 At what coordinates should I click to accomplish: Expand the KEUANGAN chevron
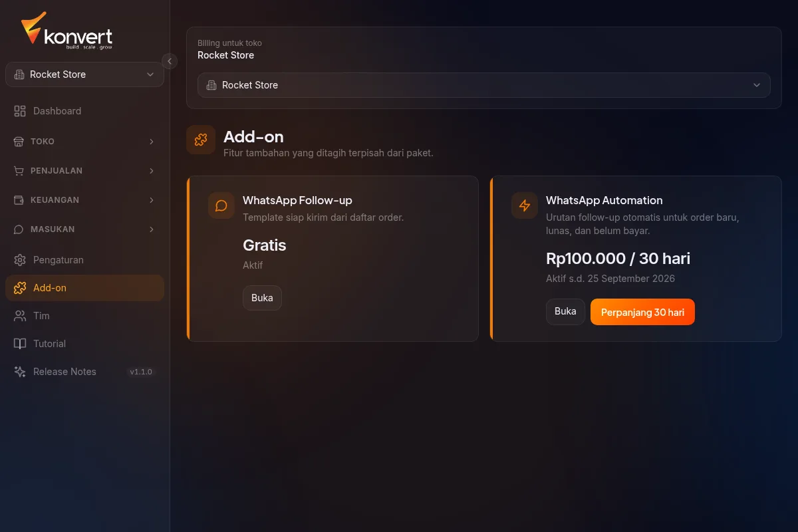point(152,200)
